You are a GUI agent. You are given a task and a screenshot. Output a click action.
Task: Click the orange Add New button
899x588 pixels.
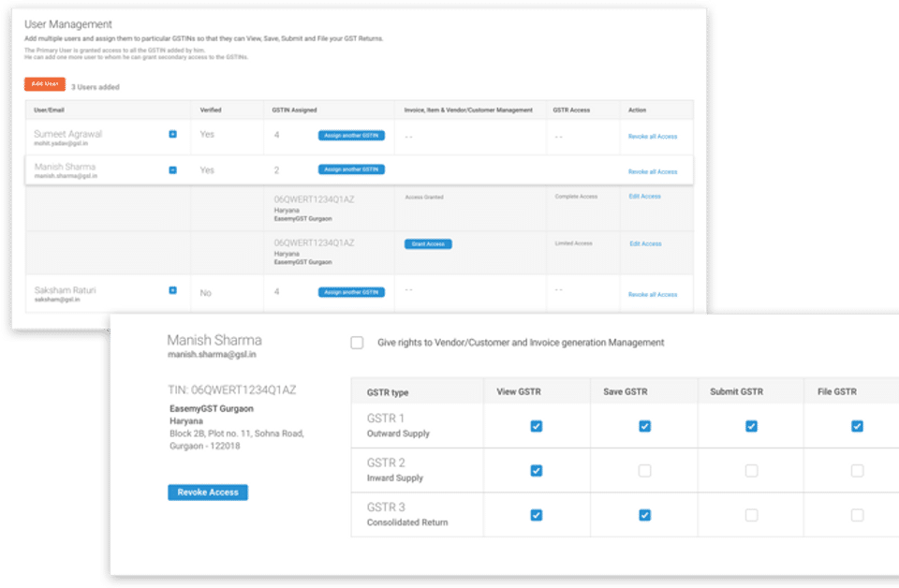[45, 84]
